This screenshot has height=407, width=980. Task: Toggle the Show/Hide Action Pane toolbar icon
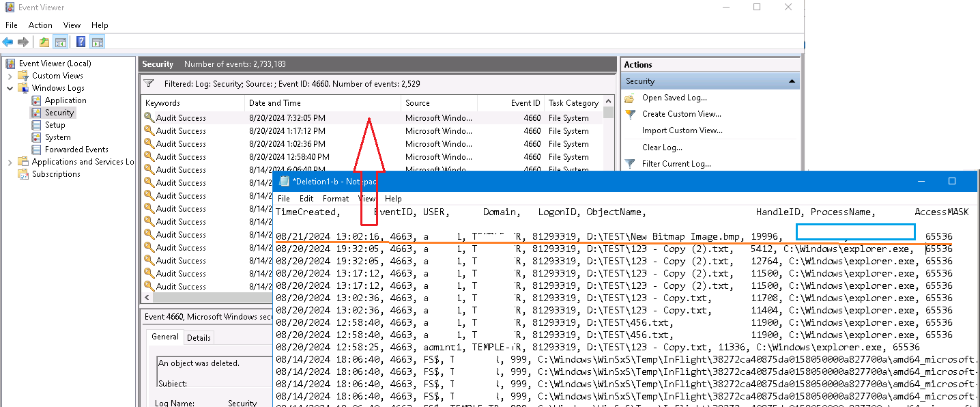pos(97,42)
